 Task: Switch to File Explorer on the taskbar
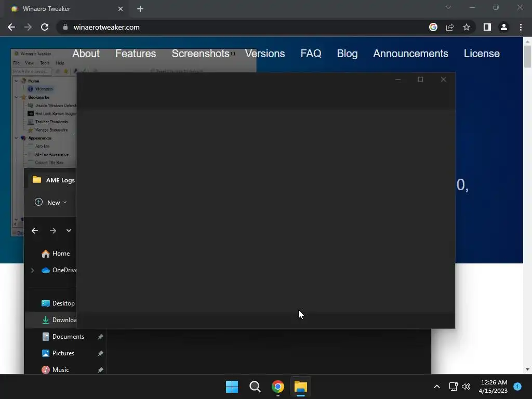pos(301,387)
